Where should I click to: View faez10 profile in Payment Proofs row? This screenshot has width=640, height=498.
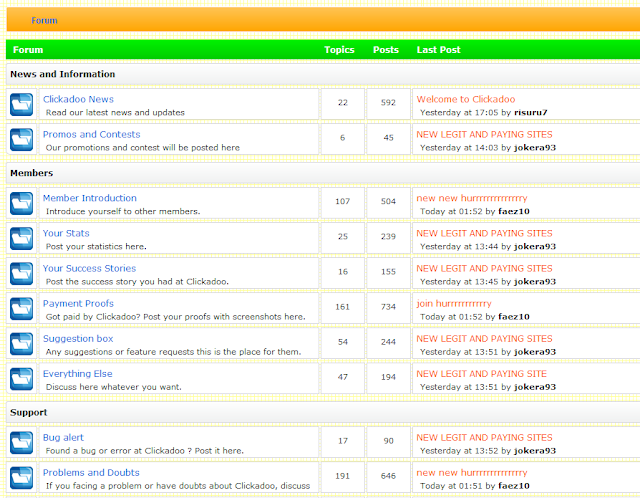click(x=514, y=317)
